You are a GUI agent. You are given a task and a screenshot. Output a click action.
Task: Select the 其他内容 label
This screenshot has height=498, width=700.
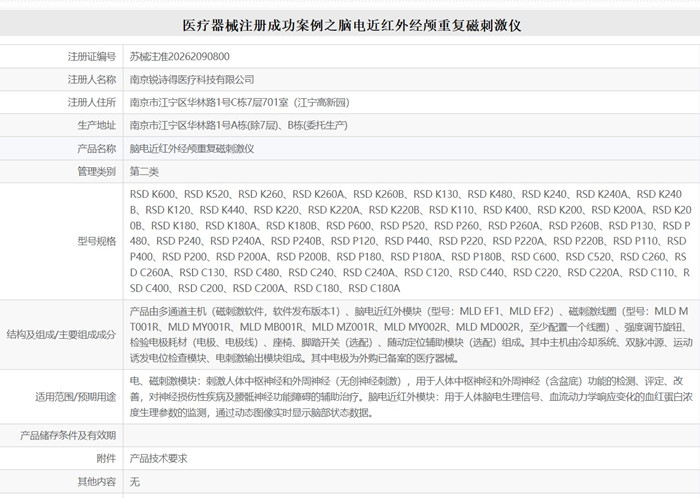click(96, 481)
